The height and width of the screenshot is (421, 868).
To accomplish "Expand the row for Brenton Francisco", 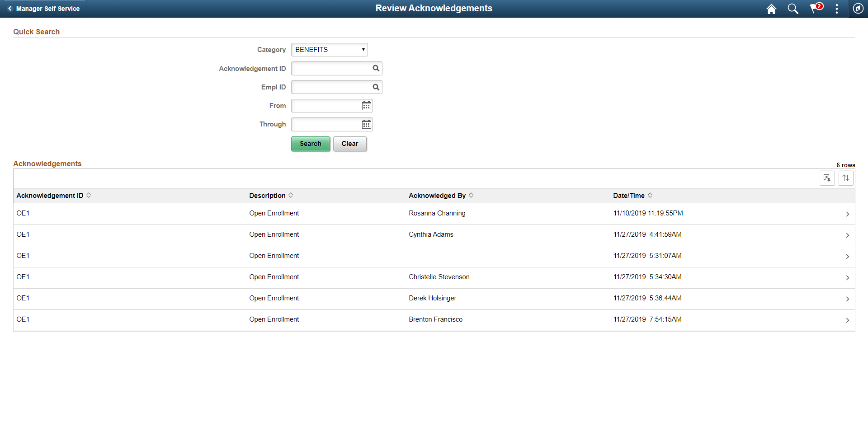I will 847,320.
